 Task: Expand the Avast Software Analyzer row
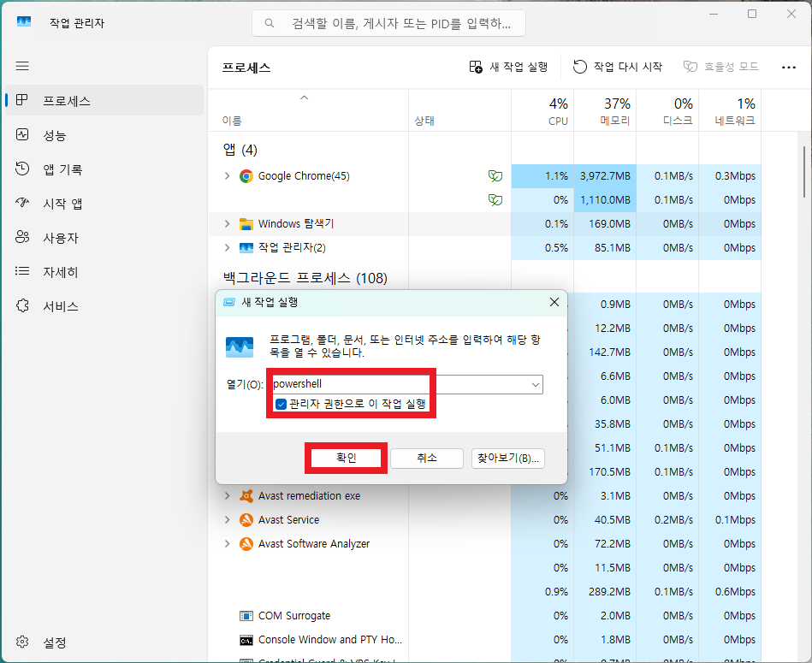[227, 543]
